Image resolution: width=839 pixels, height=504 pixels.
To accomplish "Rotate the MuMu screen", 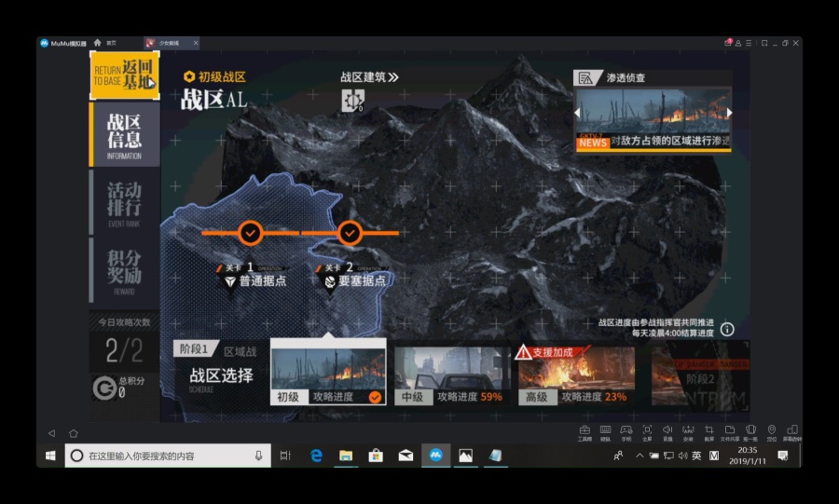I will click(792, 432).
